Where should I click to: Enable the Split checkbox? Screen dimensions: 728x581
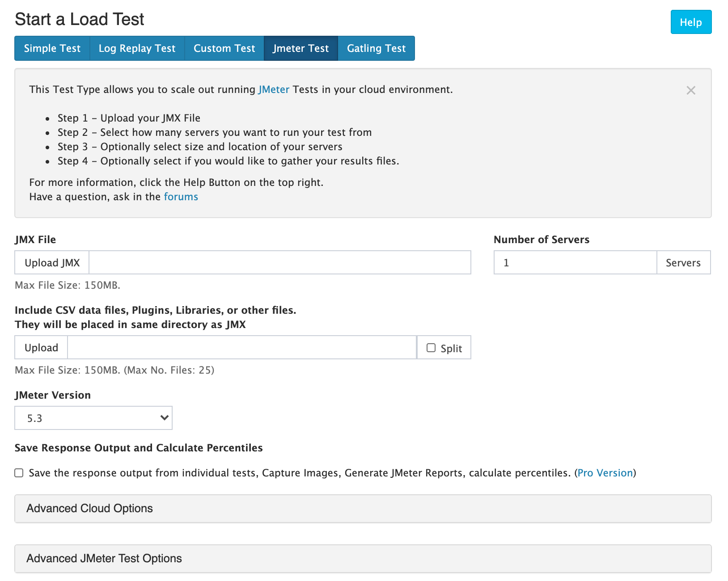click(431, 348)
